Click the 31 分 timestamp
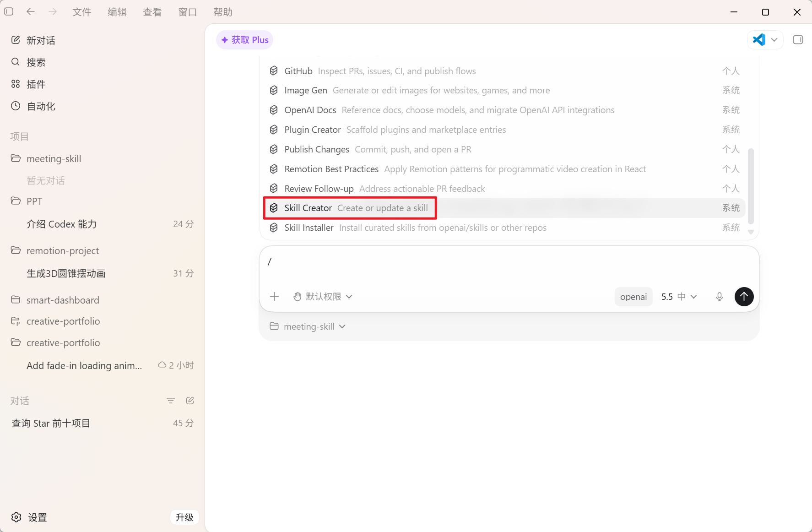Screen dimensions: 812x532 click(x=184, y=273)
